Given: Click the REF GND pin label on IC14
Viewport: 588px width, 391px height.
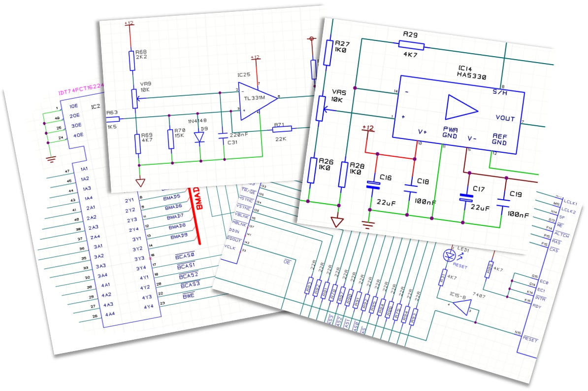Looking at the screenshot, I should coord(499,140).
